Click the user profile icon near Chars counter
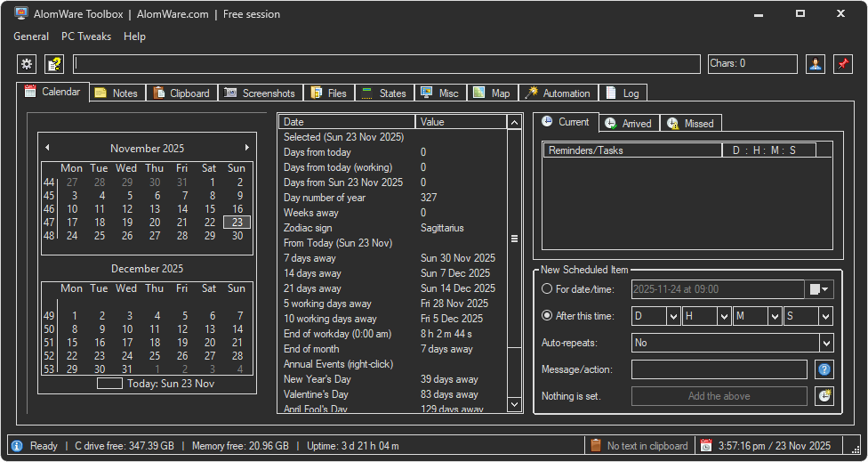The image size is (868, 462). [815, 64]
